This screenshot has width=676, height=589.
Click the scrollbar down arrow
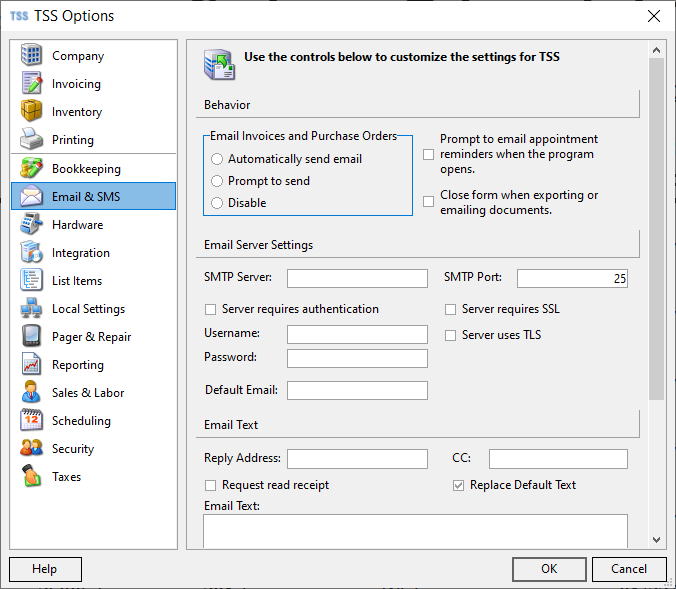coord(657,539)
